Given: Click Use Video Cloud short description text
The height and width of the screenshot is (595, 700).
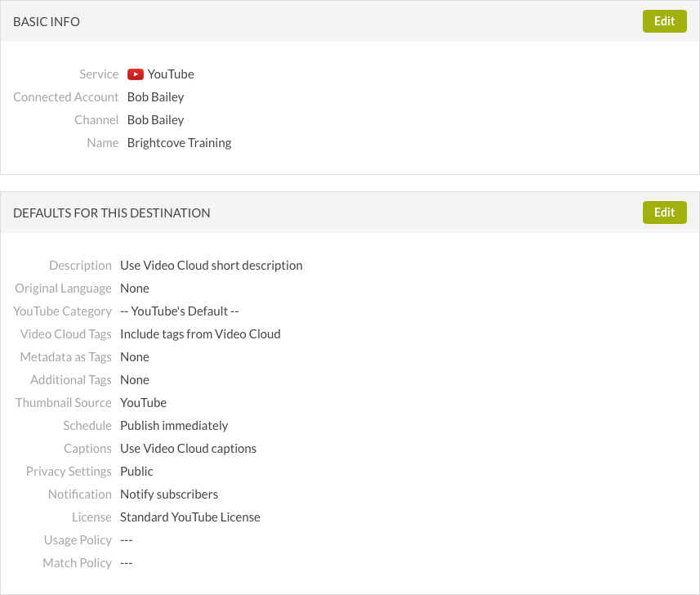Looking at the screenshot, I should point(211,266).
